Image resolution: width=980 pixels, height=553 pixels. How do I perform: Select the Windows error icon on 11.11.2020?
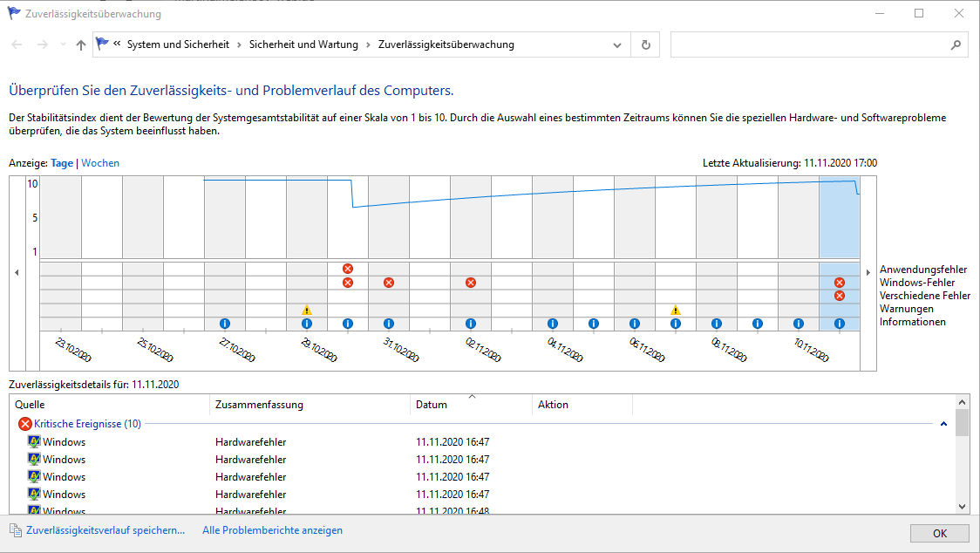[840, 282]
